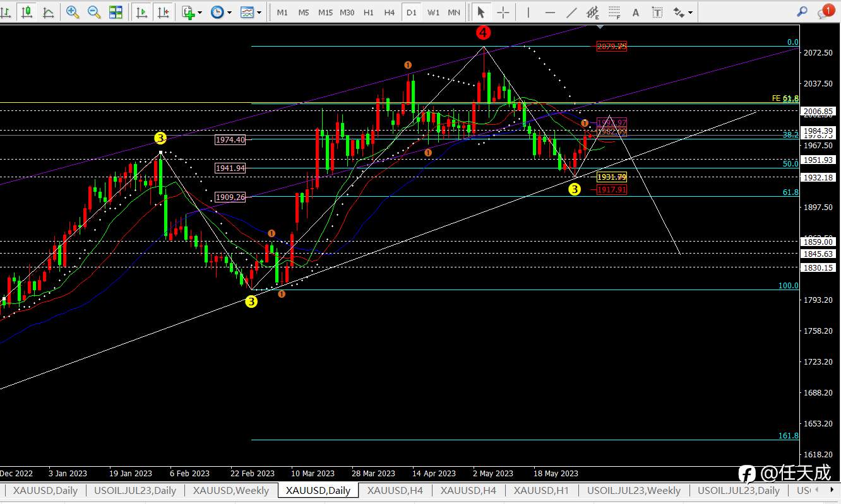Open the search magnifier icon
The height and width of the screenshot is (504, 841).
(x=802, y=11)
